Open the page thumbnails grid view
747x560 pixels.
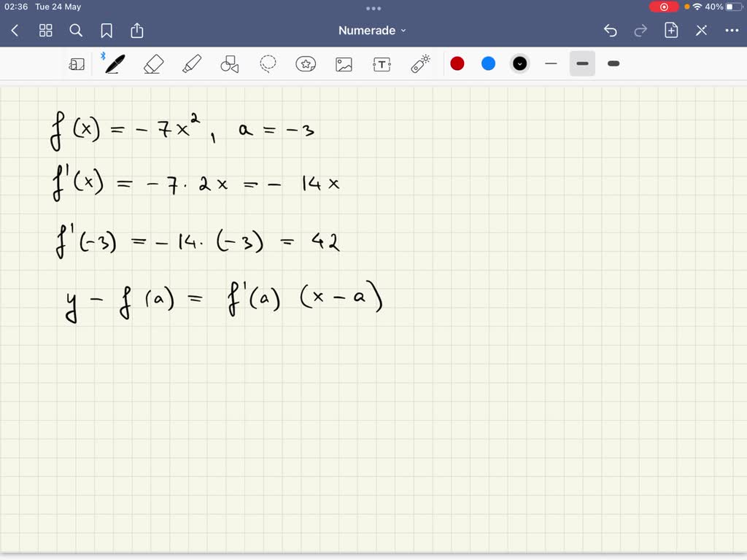[x=45, y=30]
